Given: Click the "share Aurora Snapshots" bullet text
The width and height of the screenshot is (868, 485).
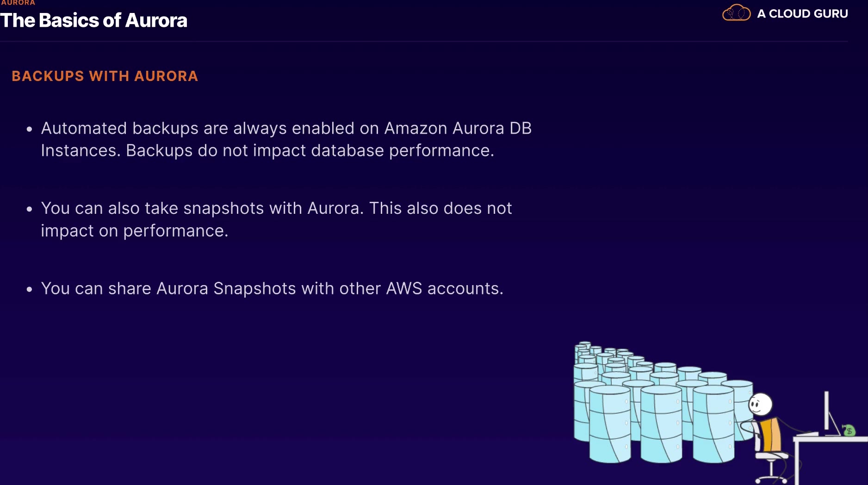Looking at the screenshot, I should click(272, 289).
